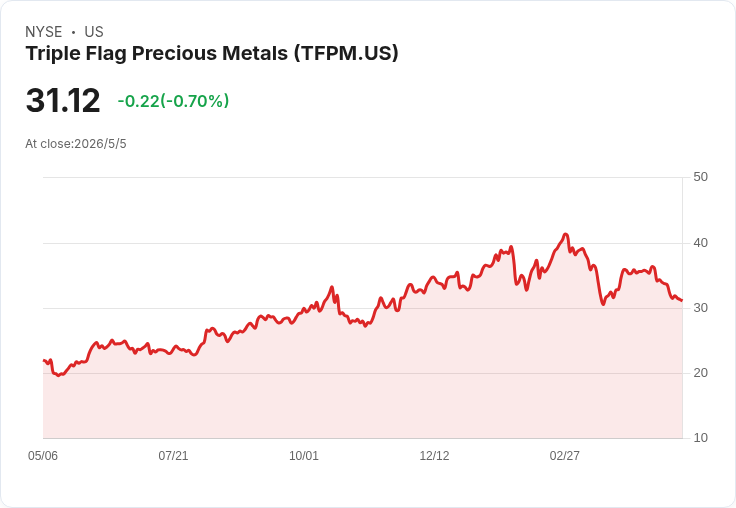This screenshot has width=736, height=508.
Task: Select the 10 value on price axis
Action: click(x=700, y=438)
